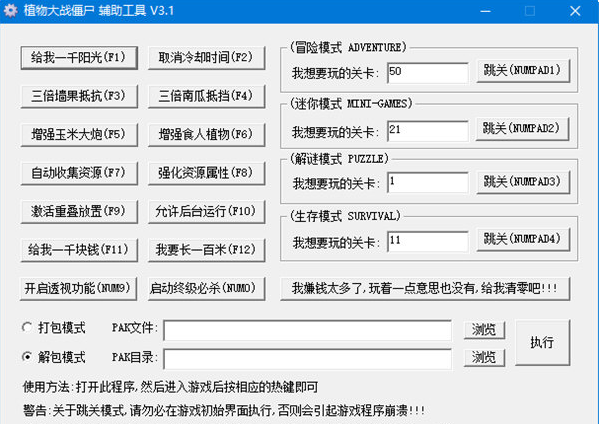Click the (迷你模式 MINI-GAMES) group label
The image size is (601, 424).
[x=351, y=104]
